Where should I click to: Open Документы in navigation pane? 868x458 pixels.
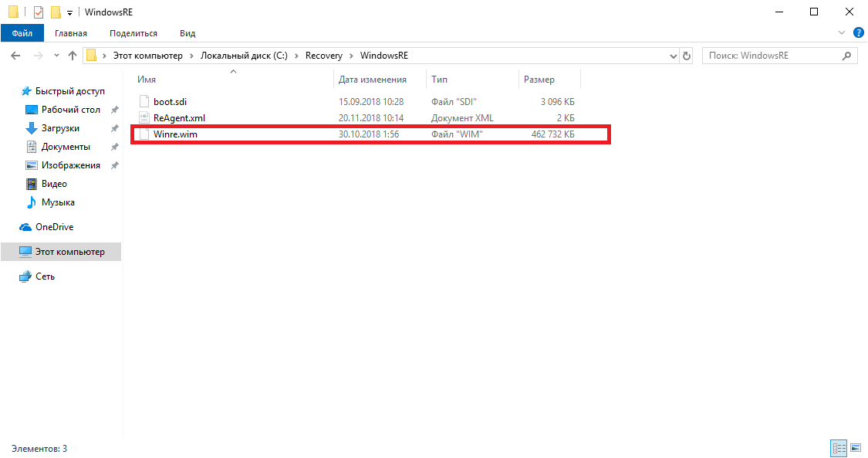tap(66, 147)
